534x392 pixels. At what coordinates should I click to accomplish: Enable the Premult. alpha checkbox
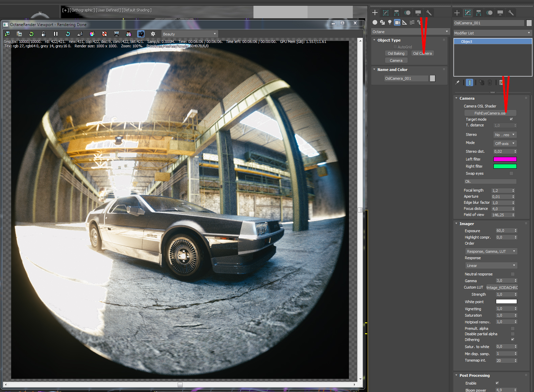coord(513,328)
